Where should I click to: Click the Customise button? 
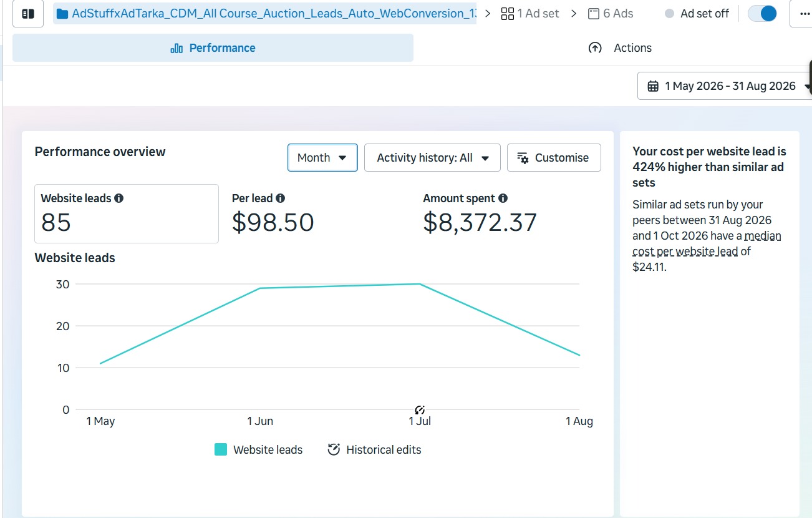click(x=554, y=158)
